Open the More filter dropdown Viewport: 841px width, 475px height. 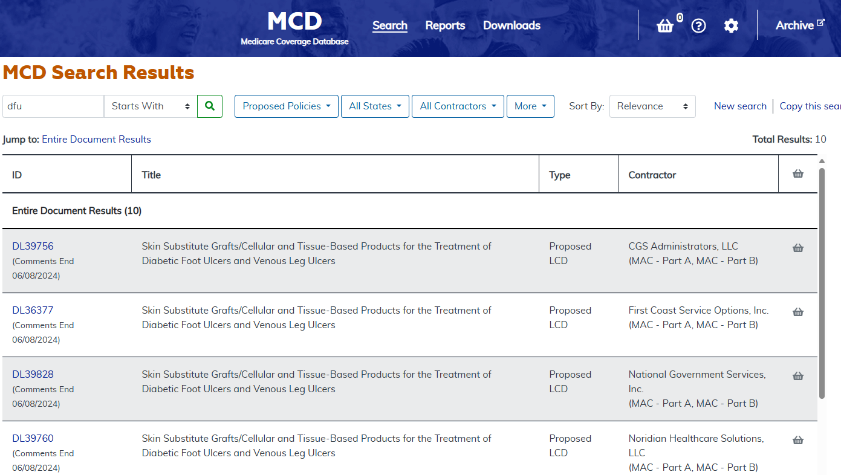click(530, 106)
